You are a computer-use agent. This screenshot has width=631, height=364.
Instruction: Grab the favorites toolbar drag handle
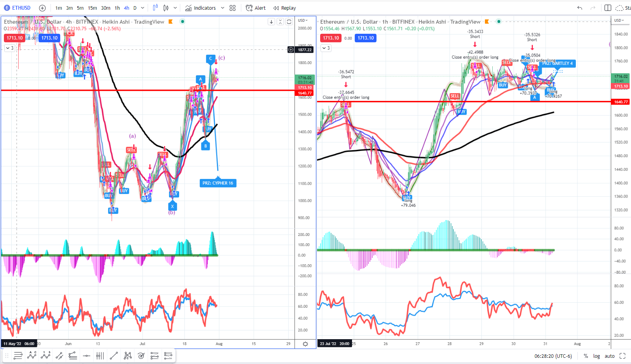[7, 355]
